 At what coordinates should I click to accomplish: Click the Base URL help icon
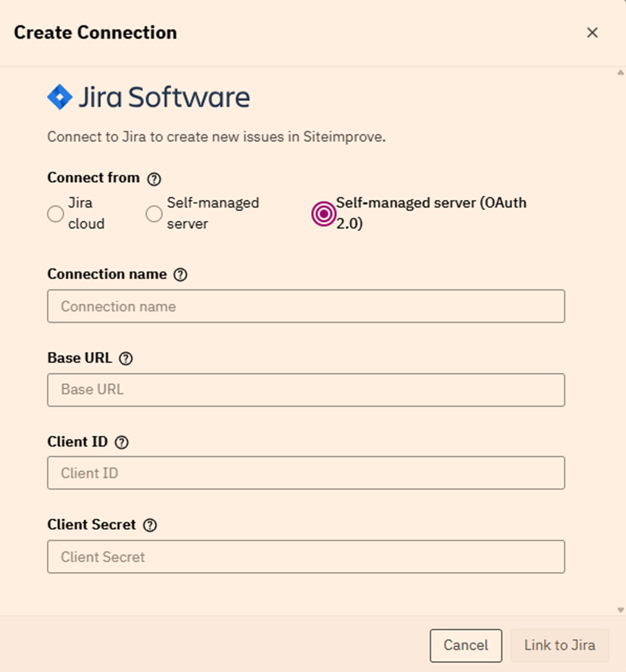point(125,358)
